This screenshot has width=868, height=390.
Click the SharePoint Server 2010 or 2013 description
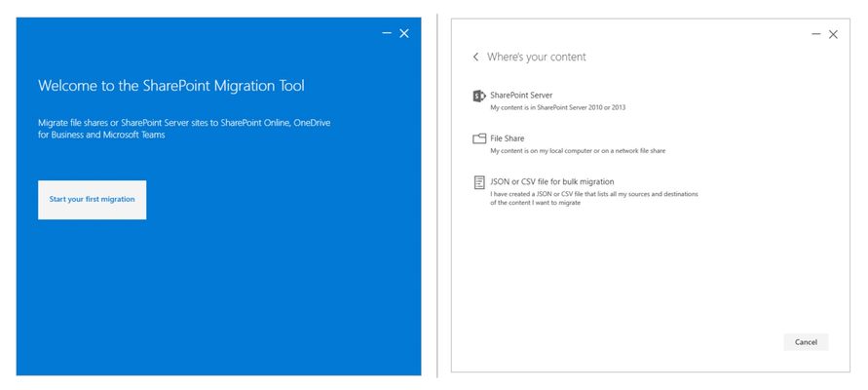click(x=558, y=107)
